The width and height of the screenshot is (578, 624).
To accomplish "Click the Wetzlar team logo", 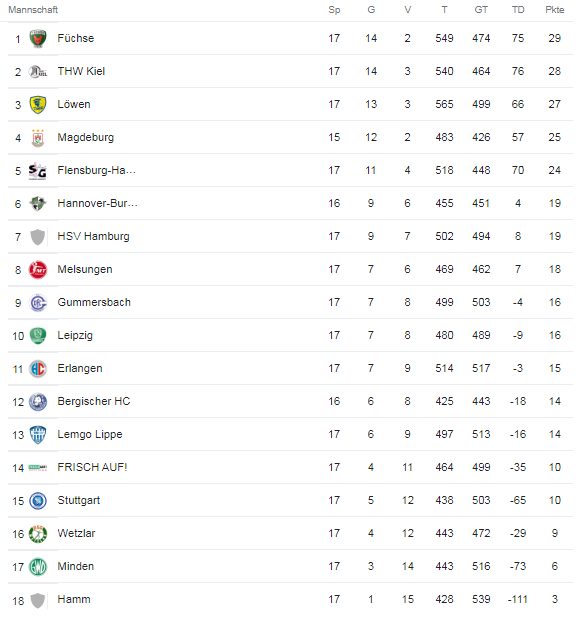I will pos(38,534).
